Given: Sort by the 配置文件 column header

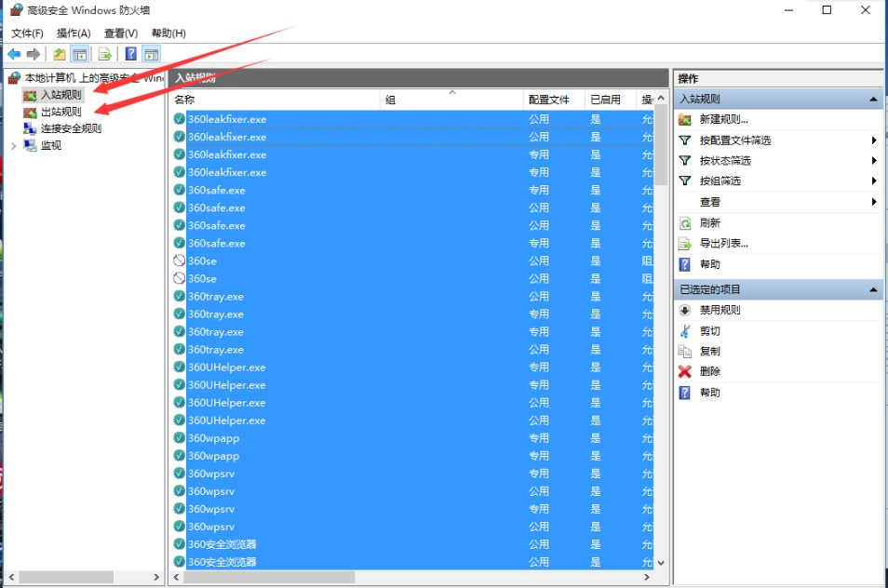Looking at the screenshot, I should [555, 100].
